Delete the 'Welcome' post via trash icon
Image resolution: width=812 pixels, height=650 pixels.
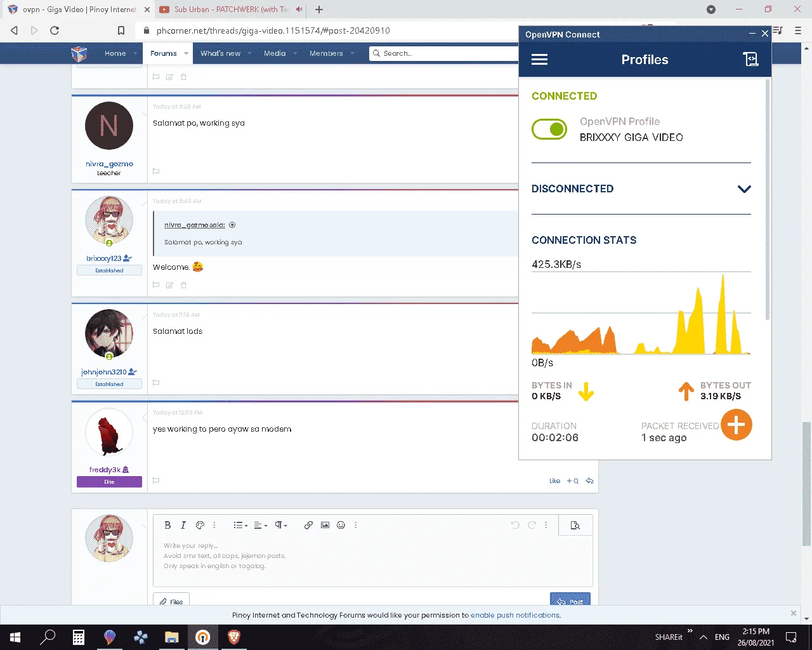tap(183, 285)
